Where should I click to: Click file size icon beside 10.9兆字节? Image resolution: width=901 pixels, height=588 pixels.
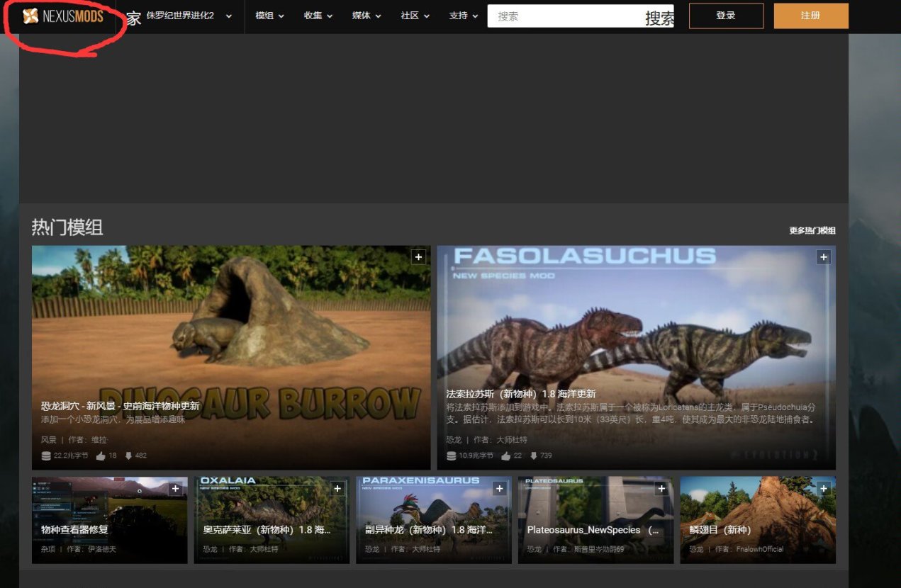click(x=451, y=456)
